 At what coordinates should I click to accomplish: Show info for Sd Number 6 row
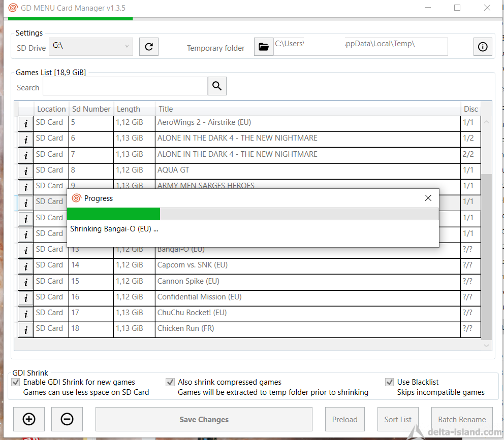pyautogui.click(x=26, y=140)
